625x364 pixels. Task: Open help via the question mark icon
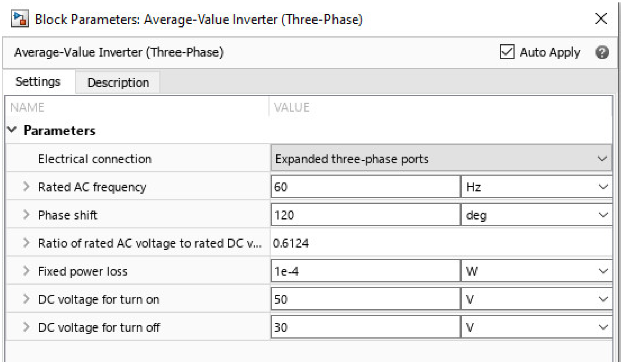click(x=602, y=52)
